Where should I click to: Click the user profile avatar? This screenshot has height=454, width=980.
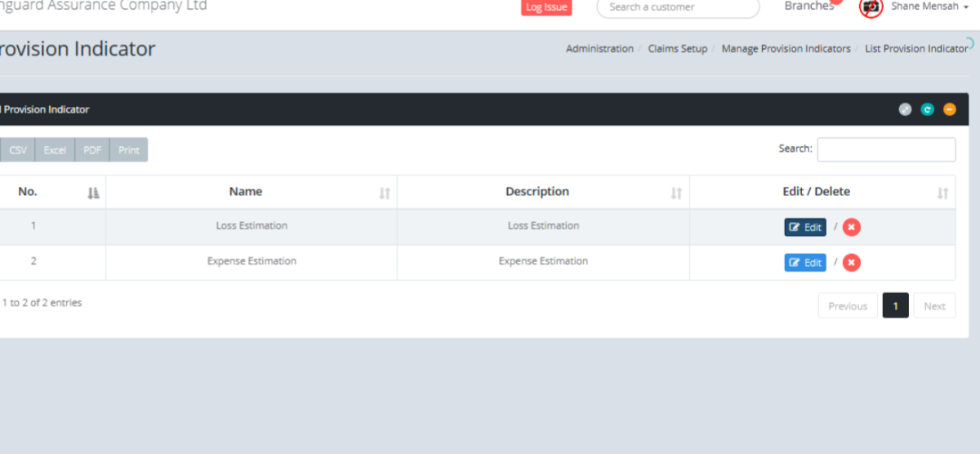tap(871, 7)
